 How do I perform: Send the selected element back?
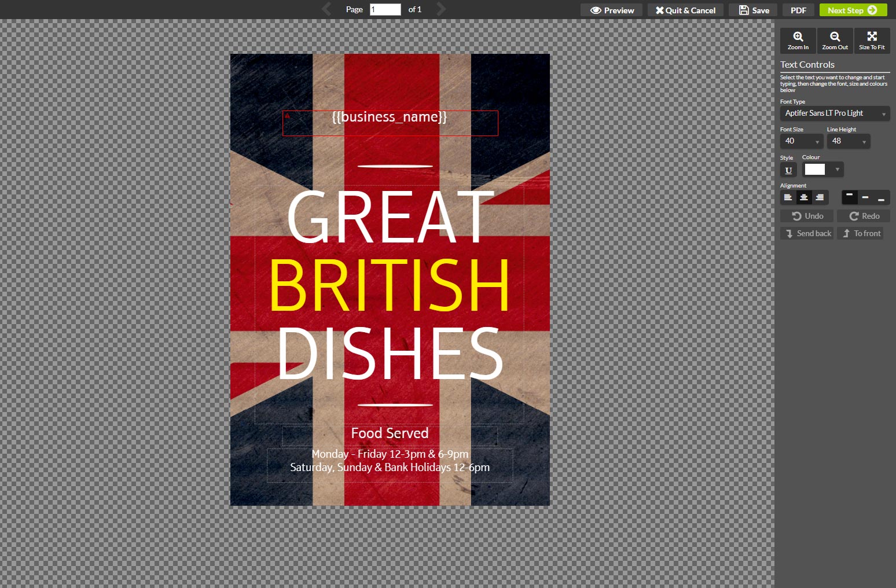click(807, 233)
